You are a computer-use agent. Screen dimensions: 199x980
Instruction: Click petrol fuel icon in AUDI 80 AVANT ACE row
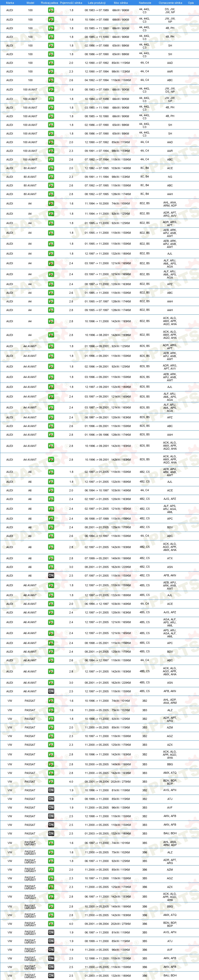pyautogui.click(x=51, y=168)
